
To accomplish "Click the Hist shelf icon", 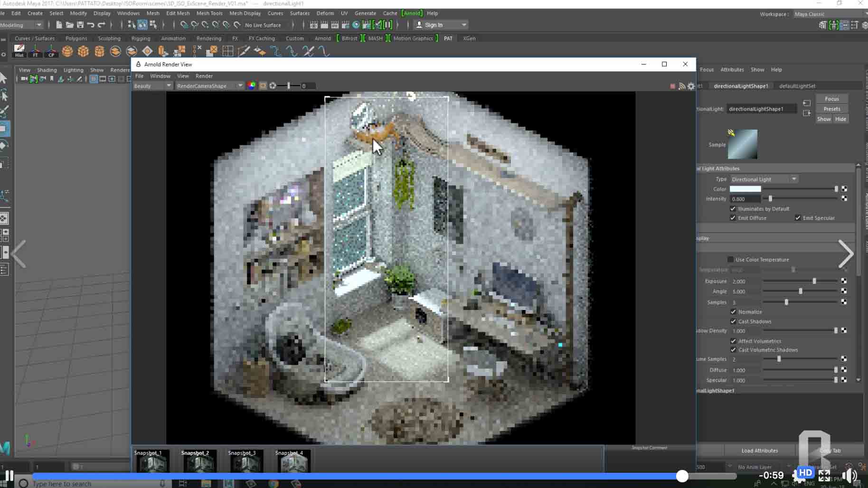I will pyautogui.click(x=19, y=51).
